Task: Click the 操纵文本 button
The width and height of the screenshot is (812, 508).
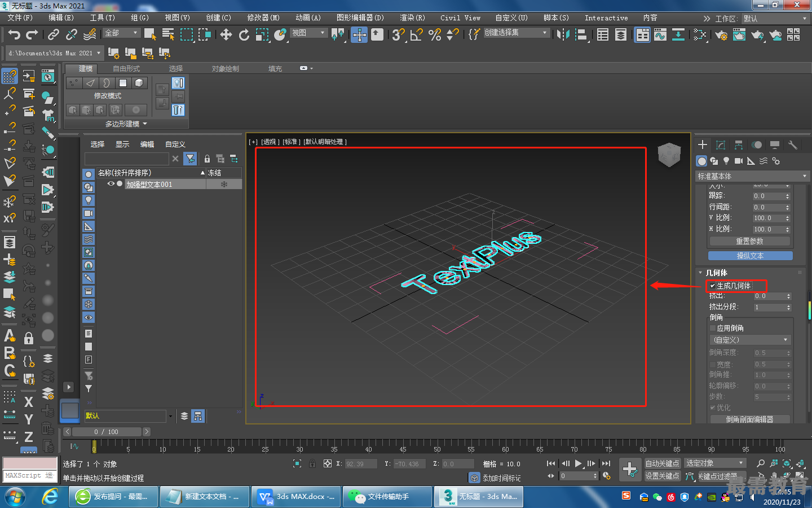Action: coord(750,256)
